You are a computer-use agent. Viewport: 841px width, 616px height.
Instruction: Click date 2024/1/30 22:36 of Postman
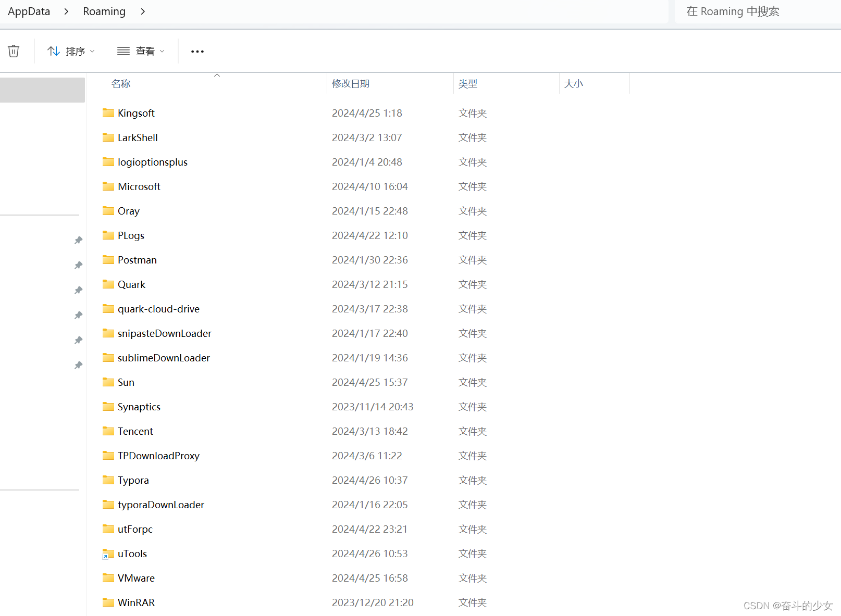(370, 260)
